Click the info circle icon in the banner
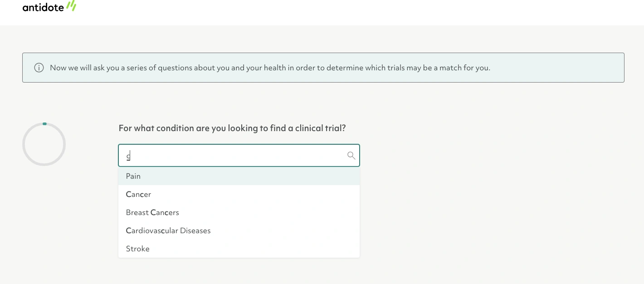 coord(39,68)
